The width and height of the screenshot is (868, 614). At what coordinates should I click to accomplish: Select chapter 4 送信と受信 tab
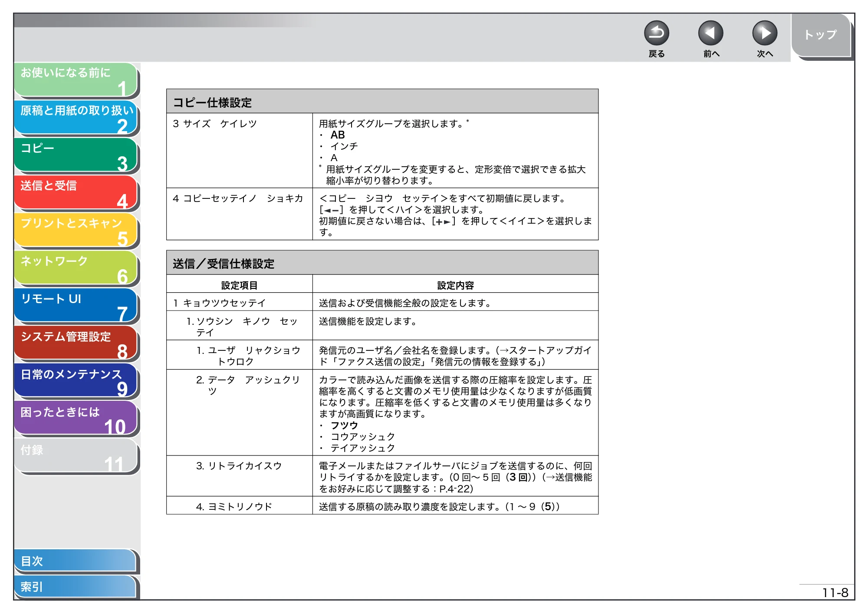(76, 192)
